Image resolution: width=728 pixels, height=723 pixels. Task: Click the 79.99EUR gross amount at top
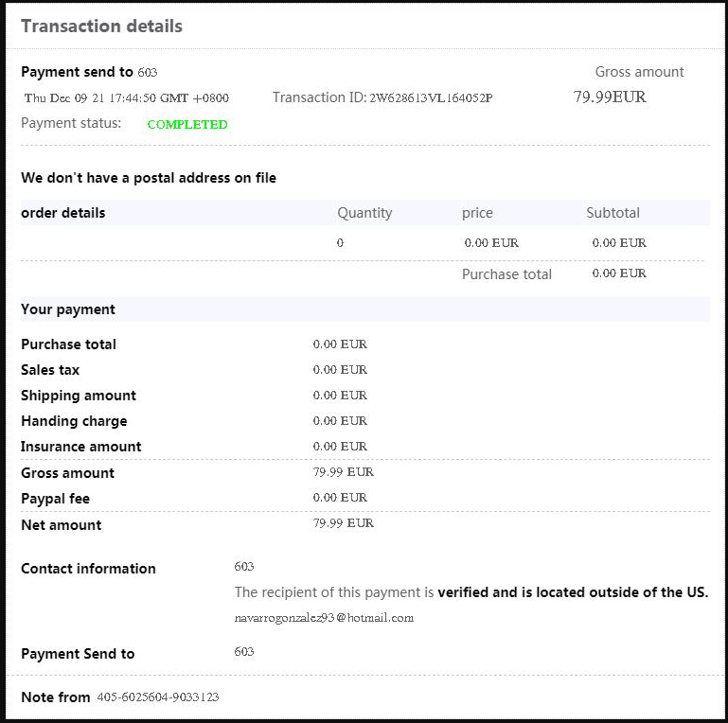(610, 97)
